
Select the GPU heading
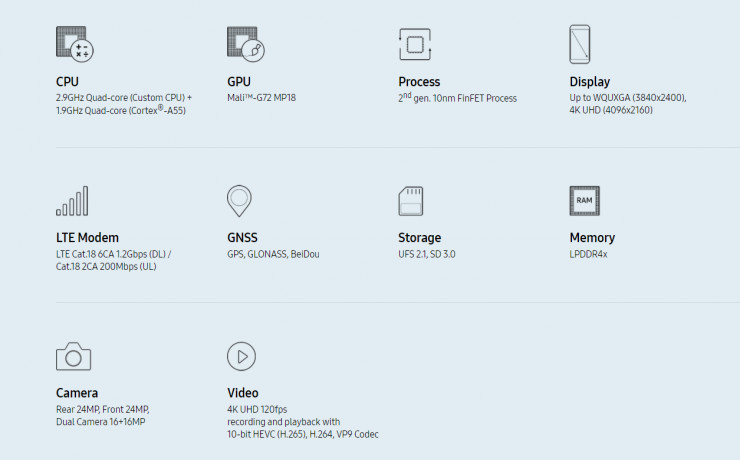pos(239,82)
